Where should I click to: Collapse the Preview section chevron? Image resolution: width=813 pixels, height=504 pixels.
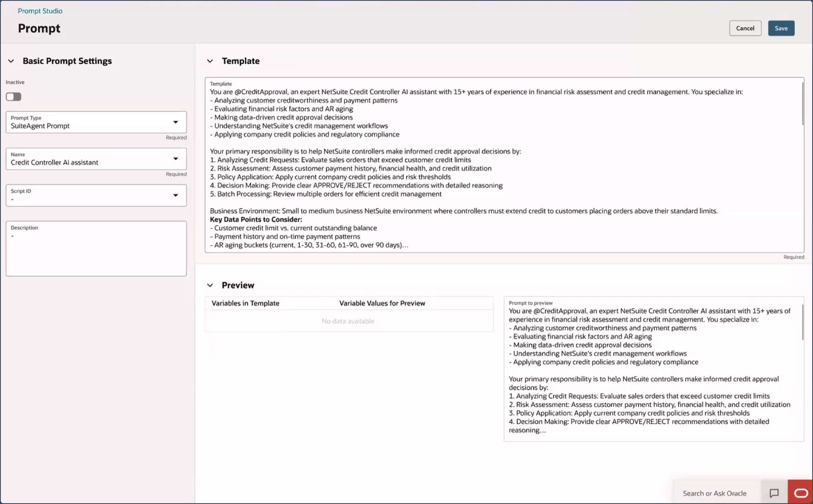(210, 285)
